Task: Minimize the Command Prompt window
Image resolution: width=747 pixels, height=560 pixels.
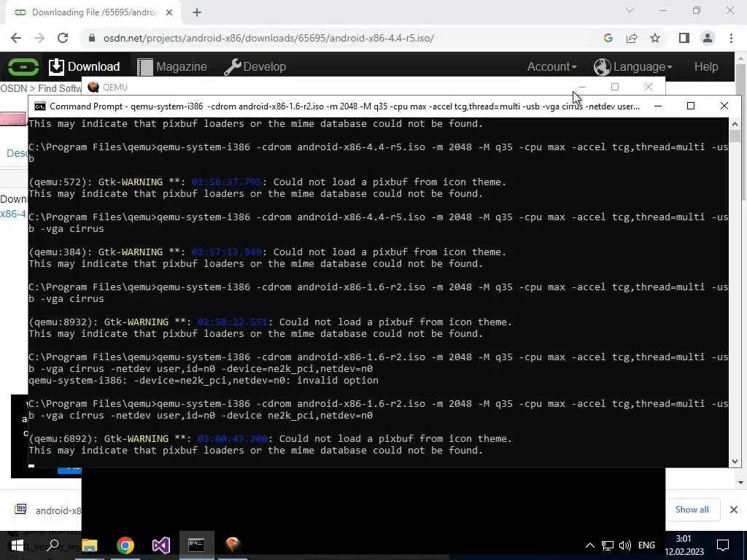Action: point(658,106)
